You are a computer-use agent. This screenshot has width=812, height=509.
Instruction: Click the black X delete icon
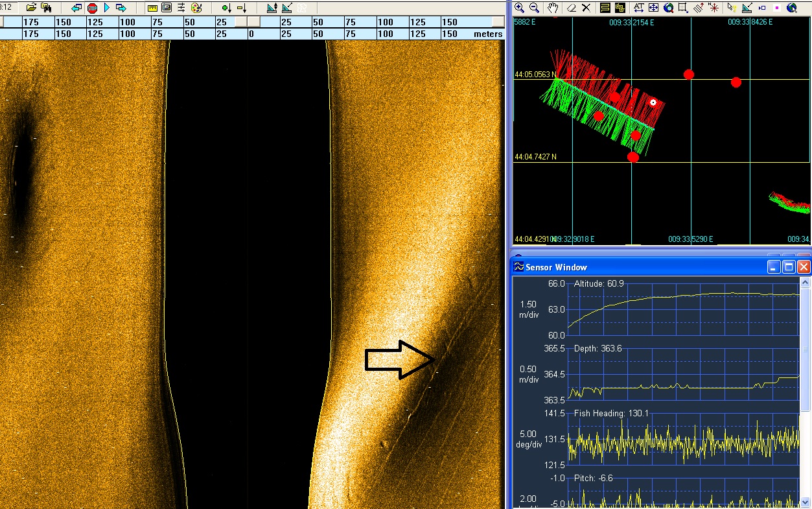(x=586, y=8)
